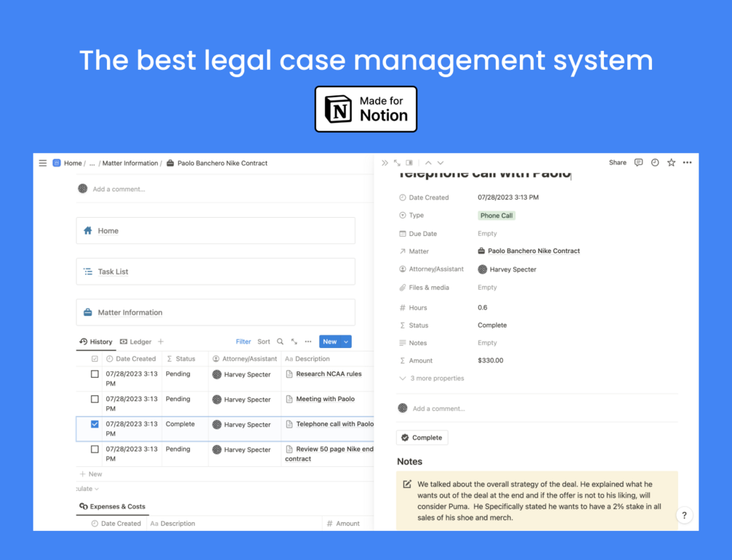Click the Home breadcrumb icon
The height and width of the screenshot is (560, 732).
[x=57, y=163]
